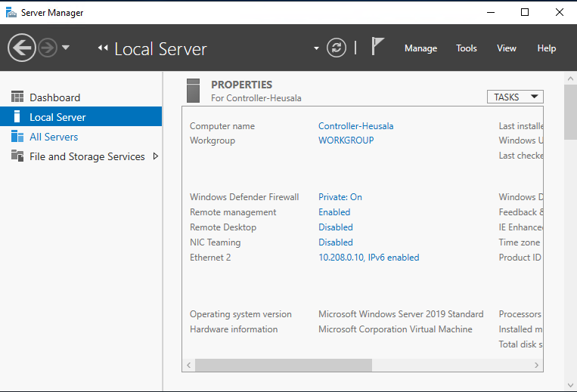Viewport: 577px width, 392px height.
Task: Go back with the back arrow button
Action: tap(22, 48)
